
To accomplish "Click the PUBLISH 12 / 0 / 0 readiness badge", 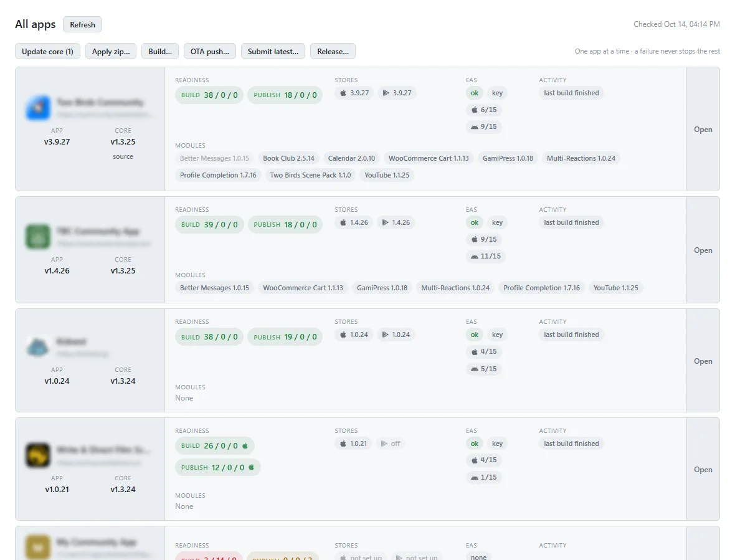I will [x=218, y=467].
